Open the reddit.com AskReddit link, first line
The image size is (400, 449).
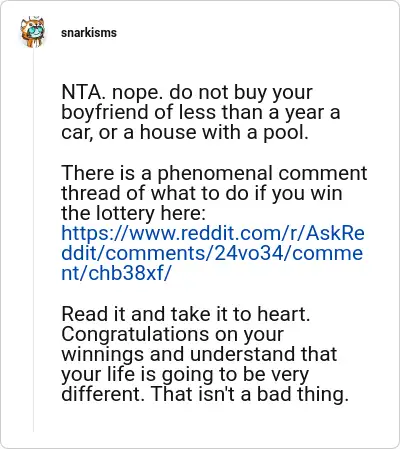(x=213, y=233)
